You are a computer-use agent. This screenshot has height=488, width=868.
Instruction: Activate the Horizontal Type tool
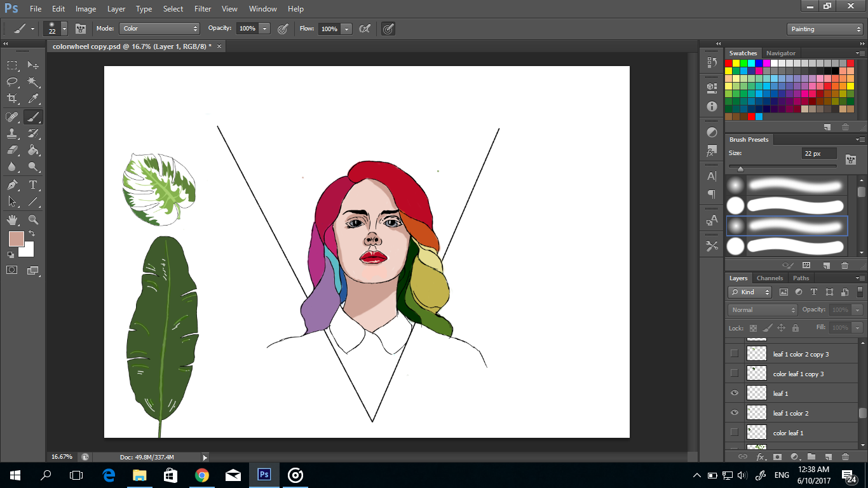click(x=34, y=185)
